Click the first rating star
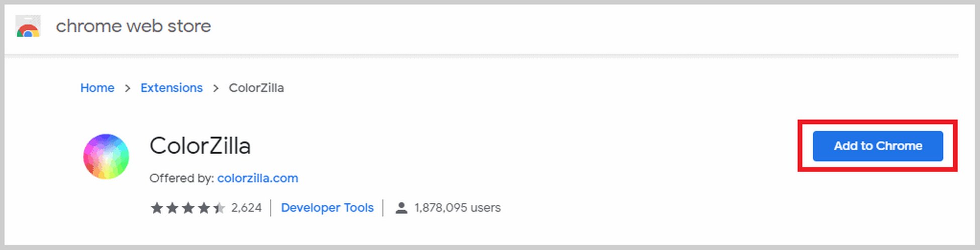This screenshot has height=250, width=980. pos(157,208)
